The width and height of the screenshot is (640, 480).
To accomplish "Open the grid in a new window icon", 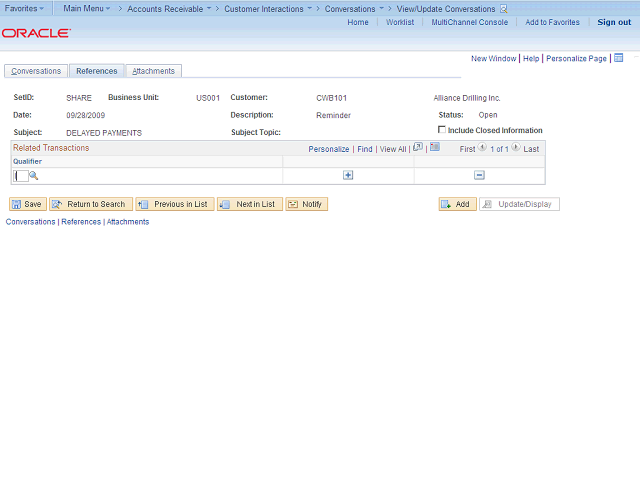I will click(418, 147).
